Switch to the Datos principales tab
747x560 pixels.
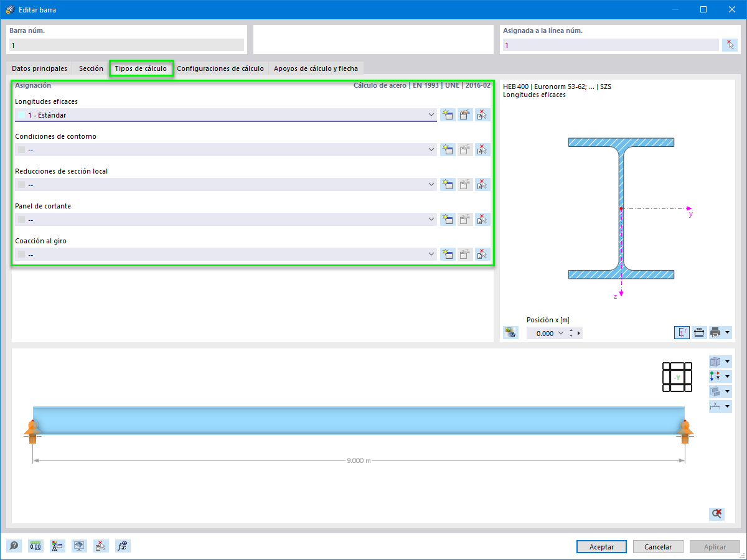pos(39,68)
